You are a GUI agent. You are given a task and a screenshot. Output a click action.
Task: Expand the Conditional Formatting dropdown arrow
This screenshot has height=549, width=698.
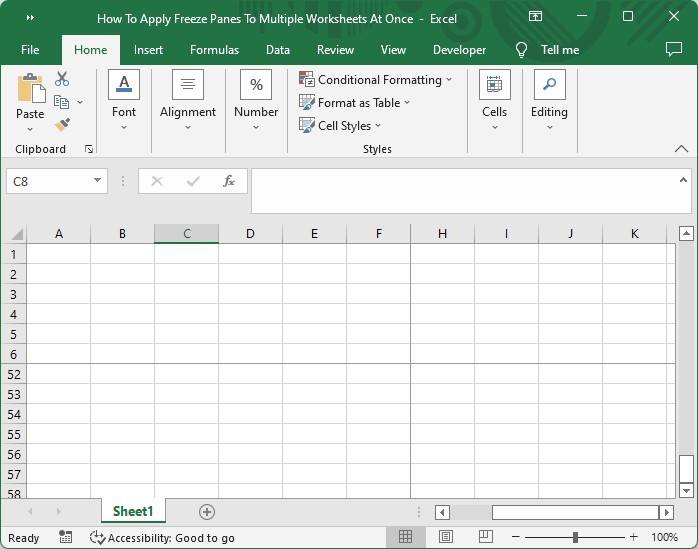449,79
